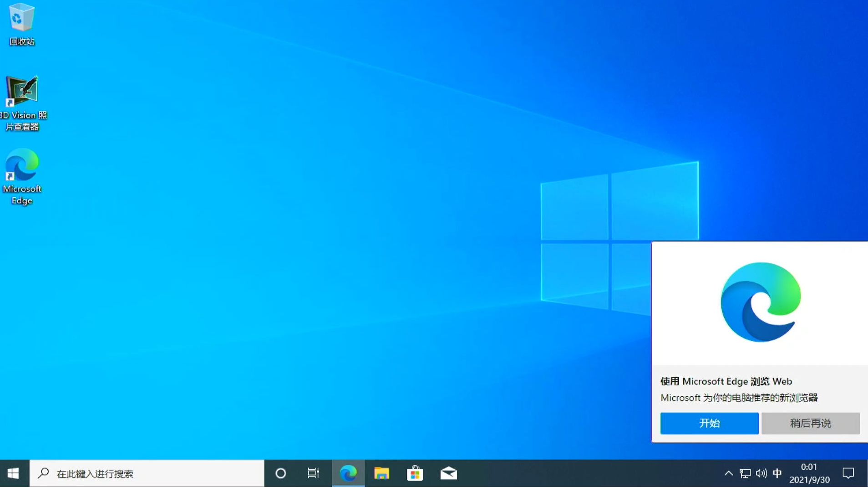Toggle Task View on the taskbar
The image size is (868, 487).
click(313, 473)
